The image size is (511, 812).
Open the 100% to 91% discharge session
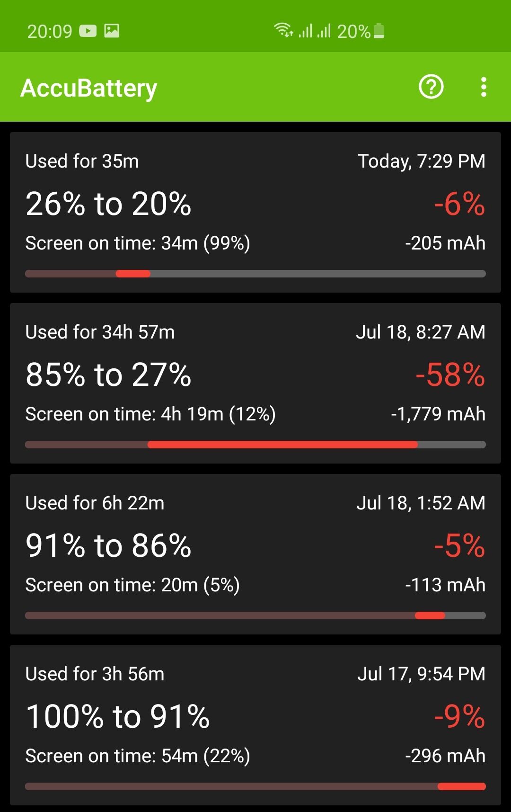pos(255,725)
